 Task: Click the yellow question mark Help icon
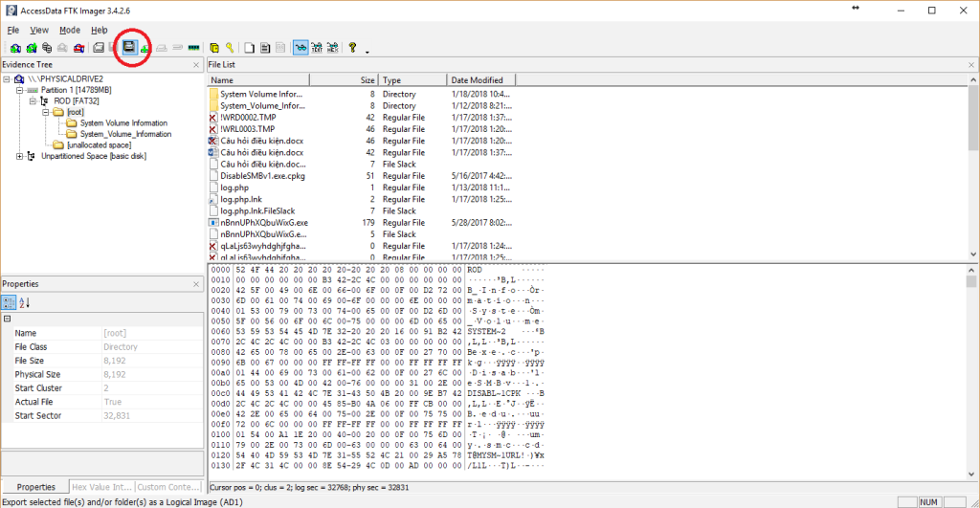[x=352, y=48]
